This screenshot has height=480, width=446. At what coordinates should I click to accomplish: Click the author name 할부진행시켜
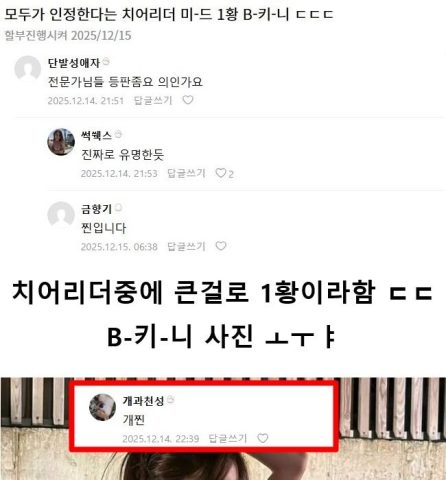pos(36,35)
